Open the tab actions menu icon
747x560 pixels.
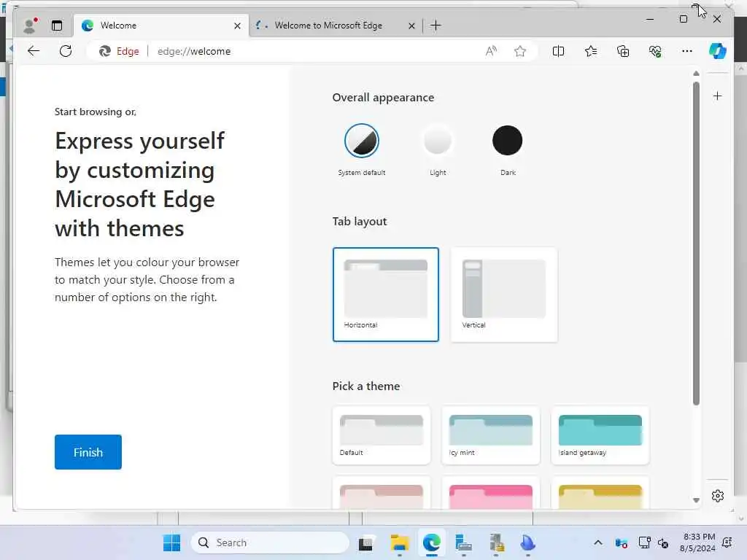pos(57,26)
